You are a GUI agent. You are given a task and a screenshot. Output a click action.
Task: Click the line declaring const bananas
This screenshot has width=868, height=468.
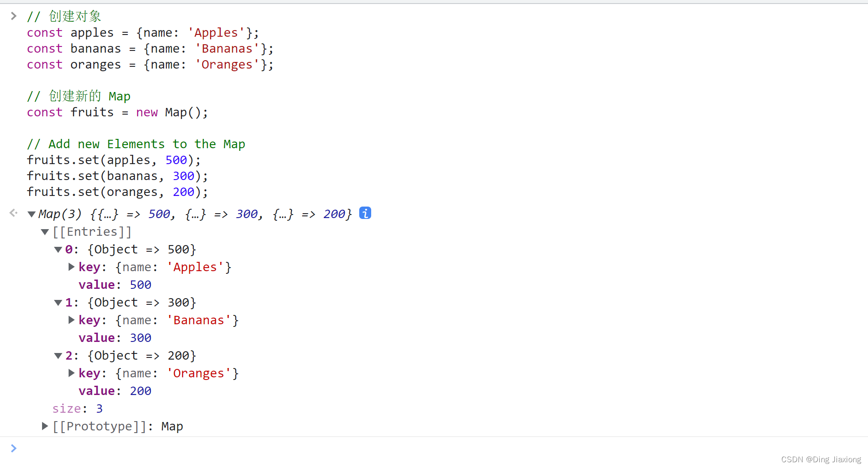(x=150, y=49)
